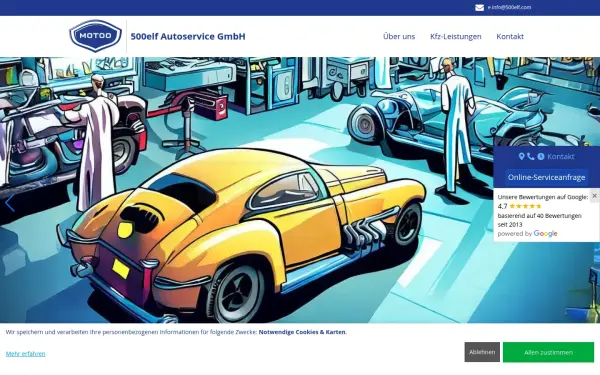Click 'Notwendige Cookies & Karten' text

pyautogui.click(x=302, y=332)
